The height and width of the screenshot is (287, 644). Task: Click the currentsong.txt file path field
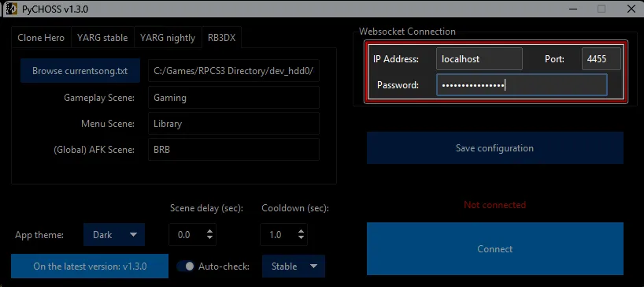234,71
